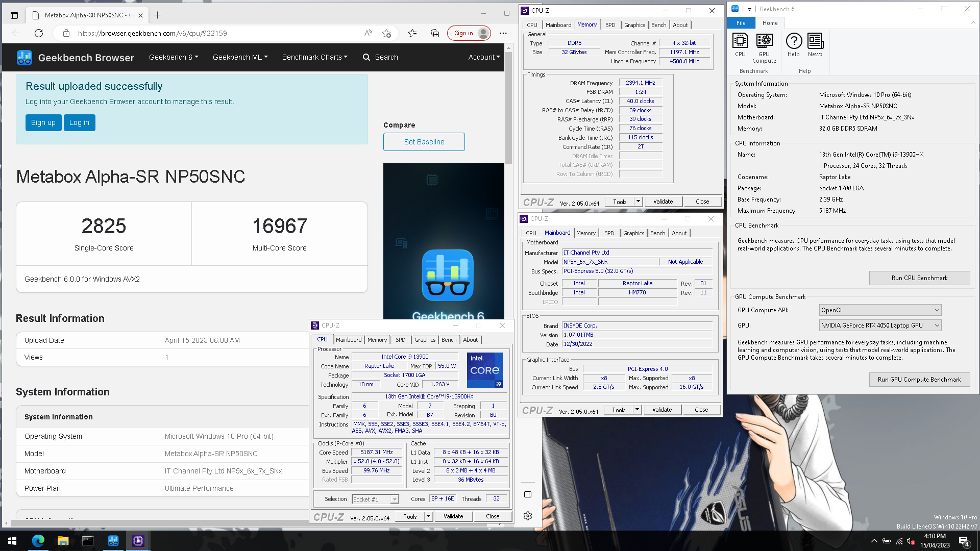Image resolution: width=980 pixels, height=551 pixels.
Task: Click Run CPU Benchmark button
Action: coord(919,278)
